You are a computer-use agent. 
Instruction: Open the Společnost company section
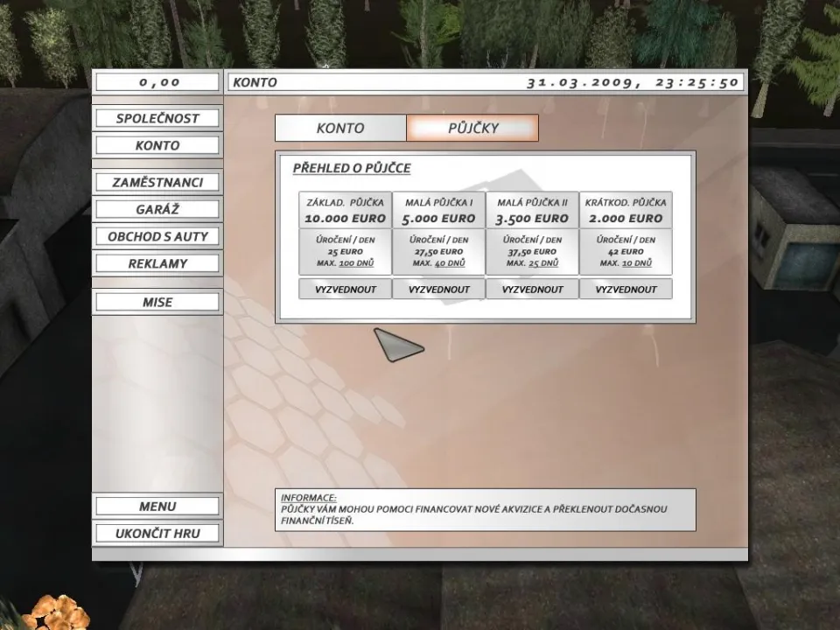[x=157, y=118]
